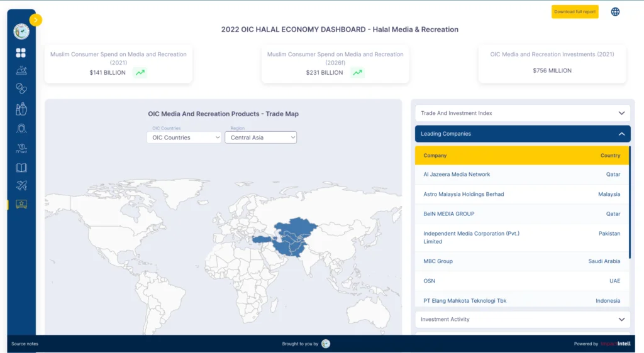This screenshot has width=644, height=353.
Task: Select the MBC Group row
Action: (x=521, y=261)
